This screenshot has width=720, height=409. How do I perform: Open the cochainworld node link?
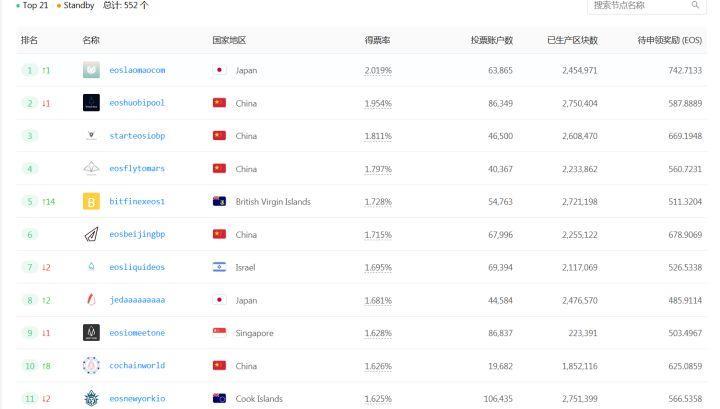click(x=137, y=366)
